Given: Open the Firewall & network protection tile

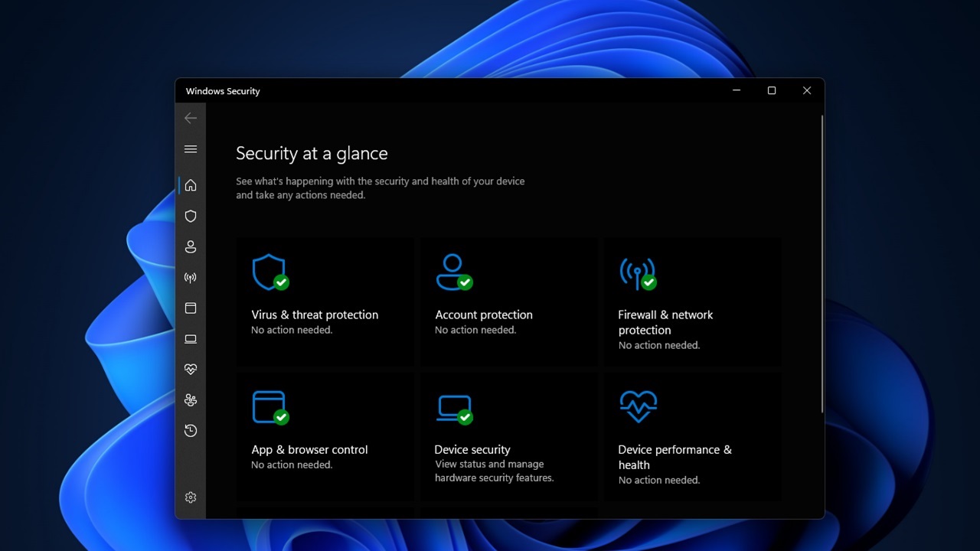Looking at the screenshot, I should 692,301.
